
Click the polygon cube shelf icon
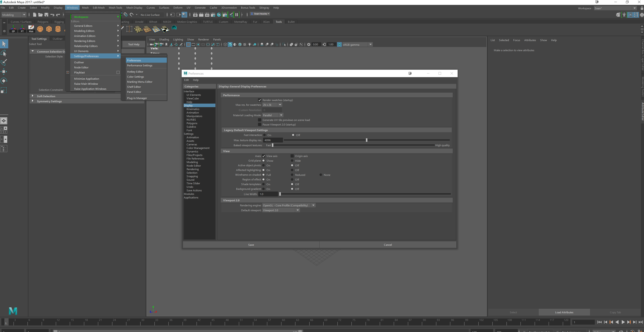[49, 29]
